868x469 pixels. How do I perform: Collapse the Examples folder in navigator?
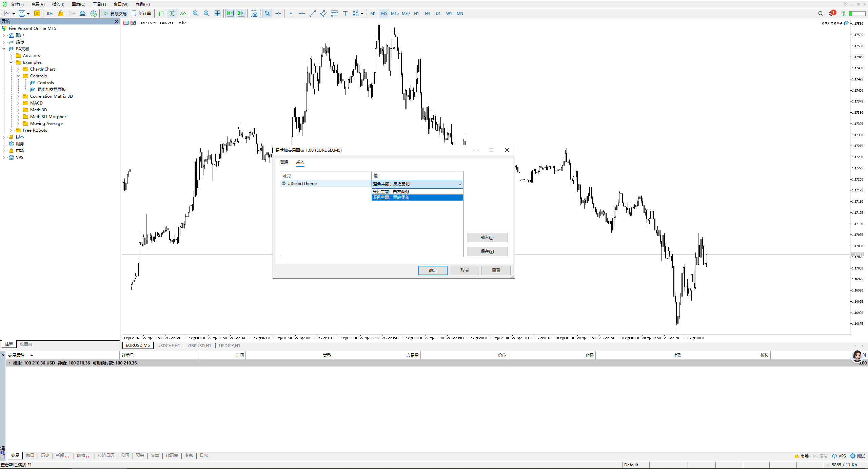(x=11, y=62)
